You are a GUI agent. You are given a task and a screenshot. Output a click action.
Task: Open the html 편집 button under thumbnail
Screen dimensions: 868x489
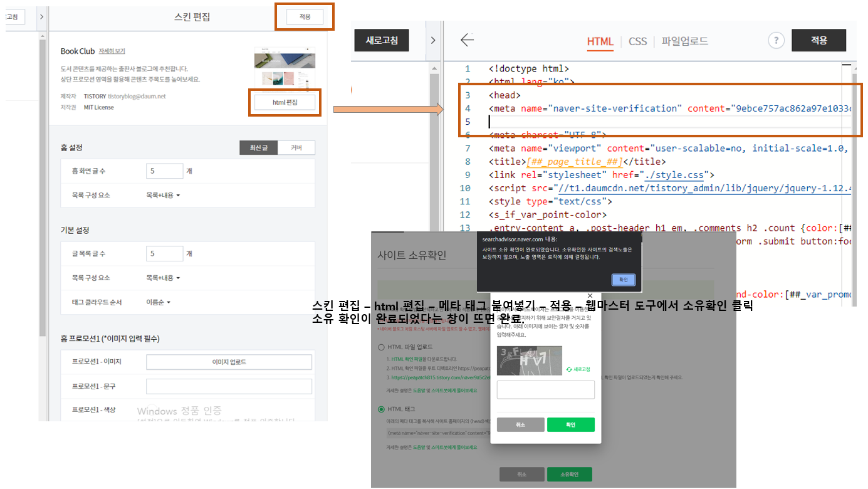(285, 102)
